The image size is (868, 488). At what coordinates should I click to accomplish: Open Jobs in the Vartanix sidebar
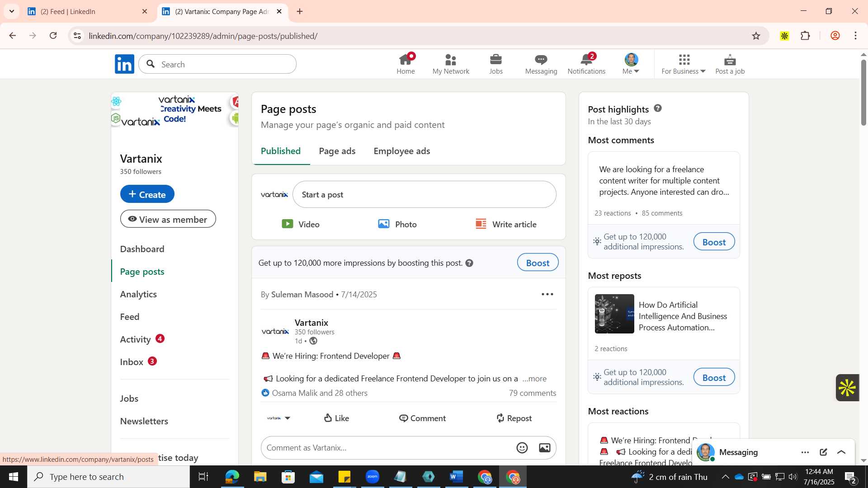(129, 399)
